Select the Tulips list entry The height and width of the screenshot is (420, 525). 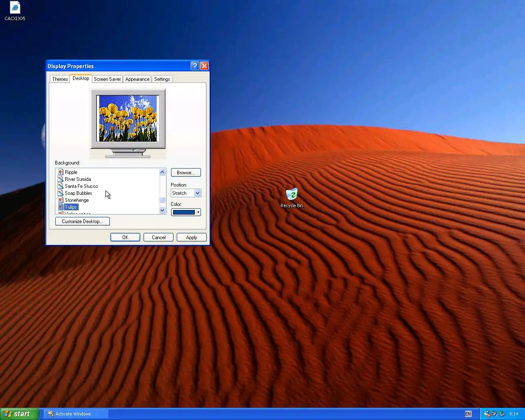tap(71, 207)
